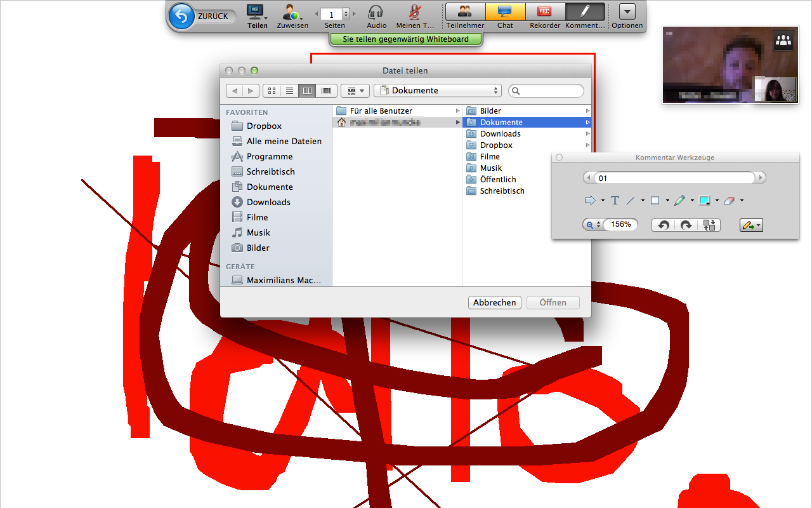The height and width of the screenshot is (508, 812).
Task: Select the arrow pointer annotation tool
Action: [x=589, y=201]
